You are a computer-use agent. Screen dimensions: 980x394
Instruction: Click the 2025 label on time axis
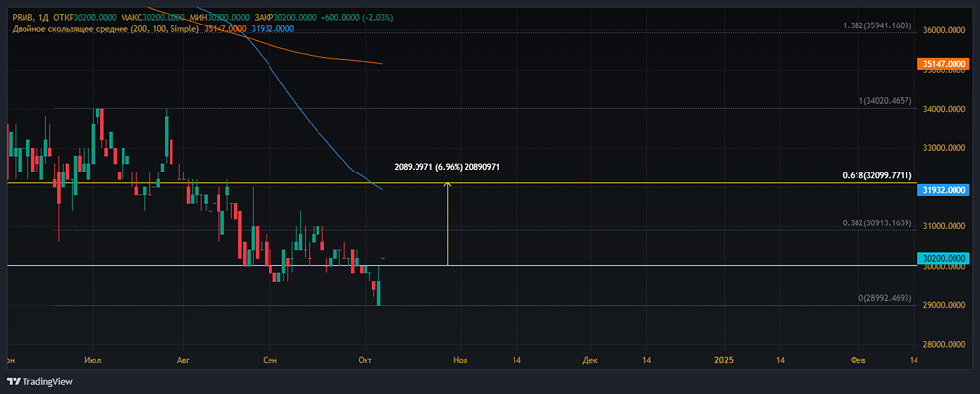(724, 361)
